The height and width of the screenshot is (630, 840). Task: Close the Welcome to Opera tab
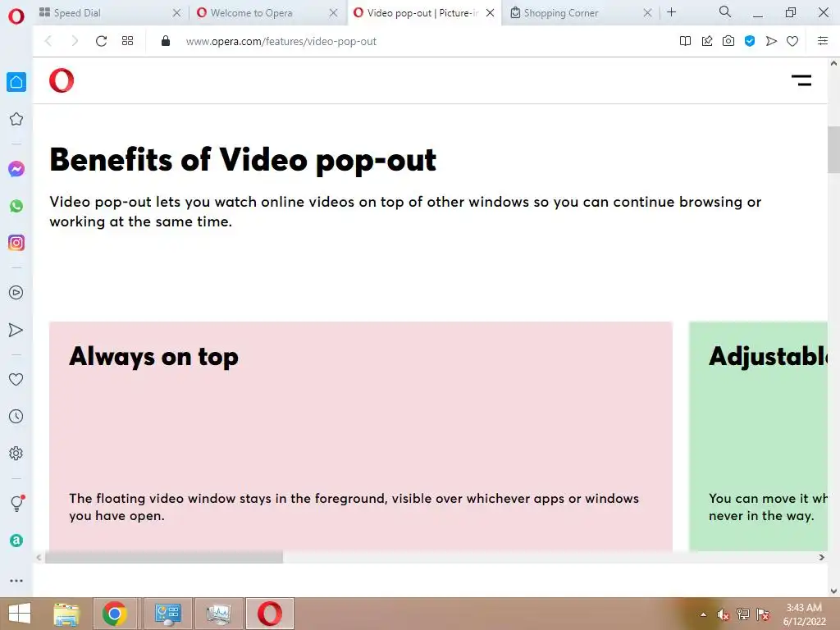click(333, 13)
